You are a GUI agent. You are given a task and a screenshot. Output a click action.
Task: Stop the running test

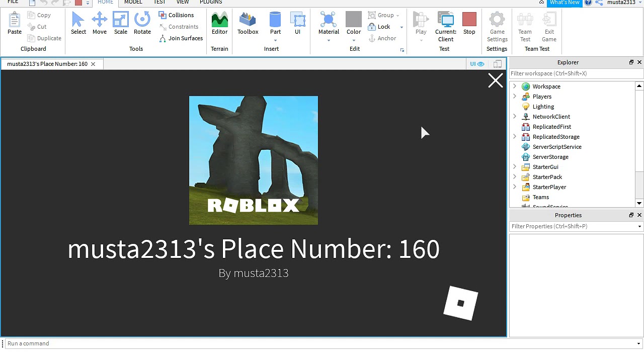pyautogui.click(x=469, y=24)
